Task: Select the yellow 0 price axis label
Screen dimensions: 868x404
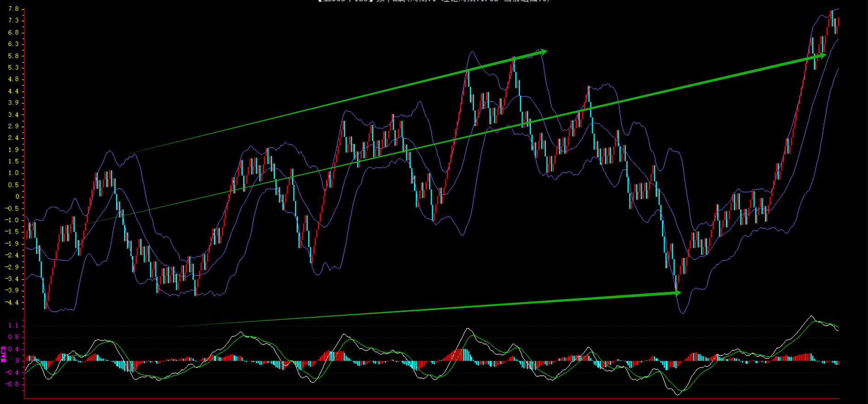Action: [x=17, y=197]
